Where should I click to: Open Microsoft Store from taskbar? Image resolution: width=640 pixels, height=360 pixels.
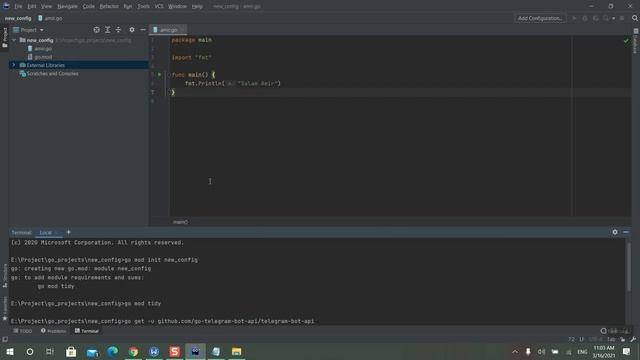71,351
